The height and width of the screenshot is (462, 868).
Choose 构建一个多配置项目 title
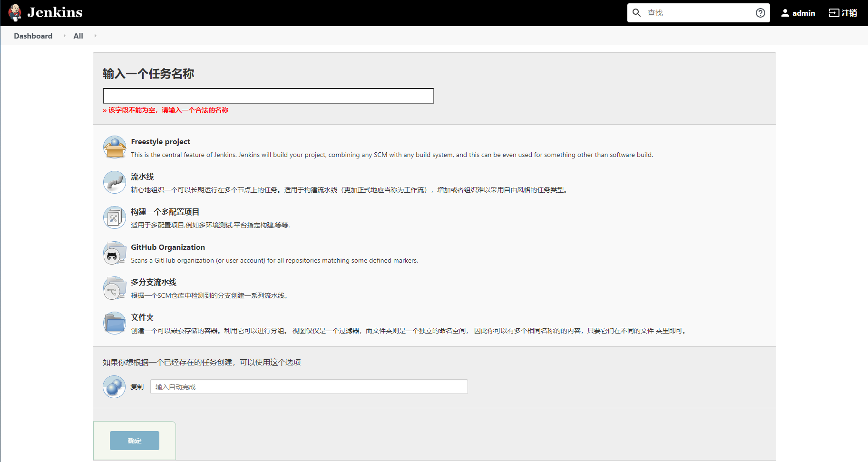coord(165,212)
